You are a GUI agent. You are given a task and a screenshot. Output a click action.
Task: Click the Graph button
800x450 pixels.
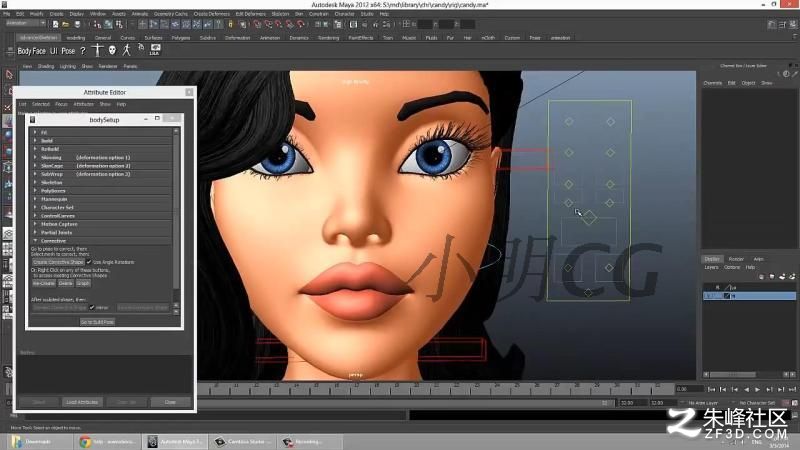tap(83, 283)
